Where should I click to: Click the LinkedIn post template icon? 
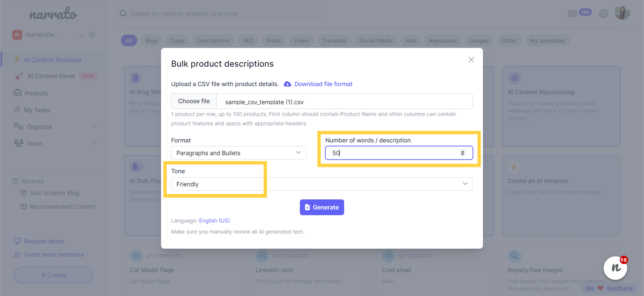tap(262, 256)
